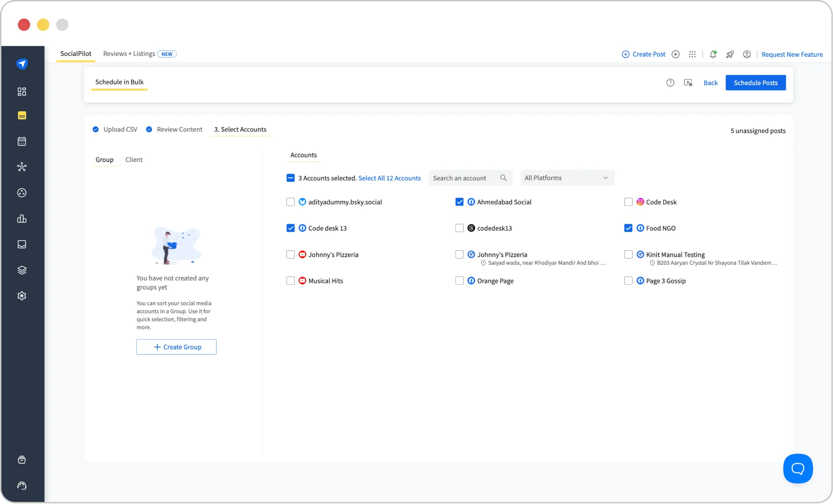Open the Inbox icon in the sidebar
The image size is (833, 504).
[22, 244]
